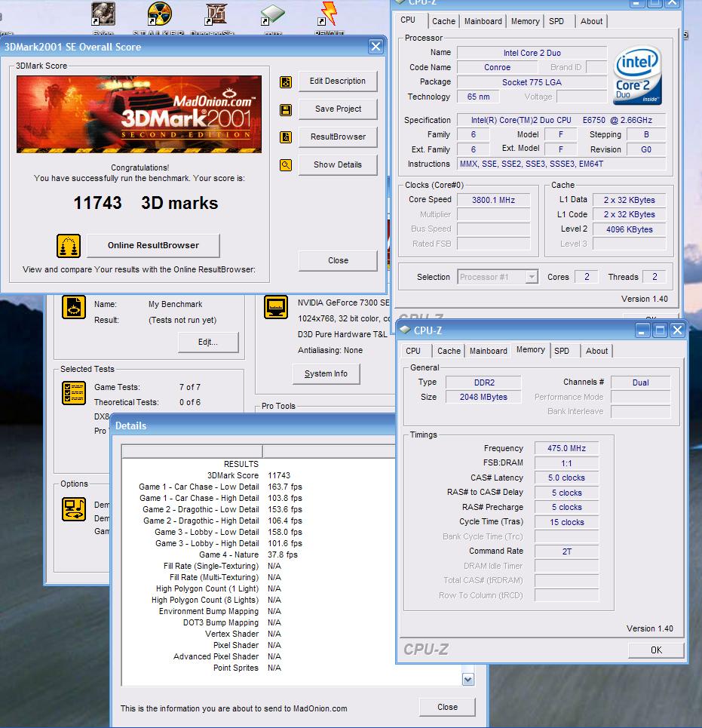
Task: Open Memory tab in upper CPU-Z window
Action: pyautogui.click(x=526, y=21)
